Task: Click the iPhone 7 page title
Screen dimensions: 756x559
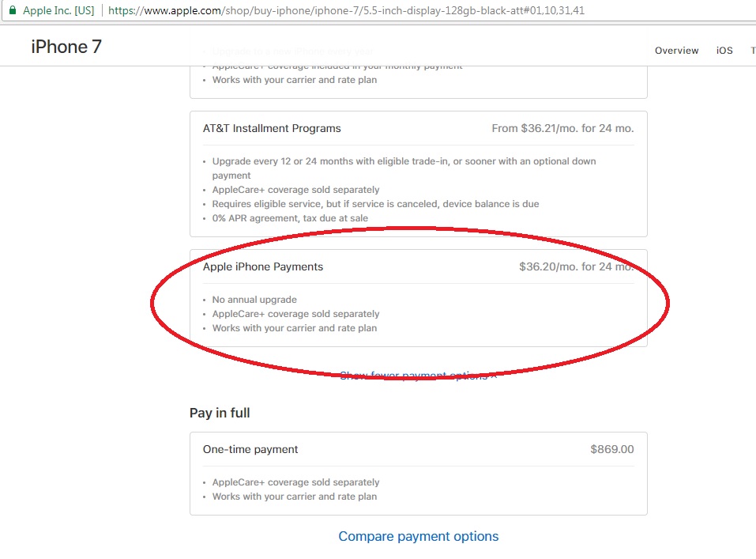Action: [66, 47]
